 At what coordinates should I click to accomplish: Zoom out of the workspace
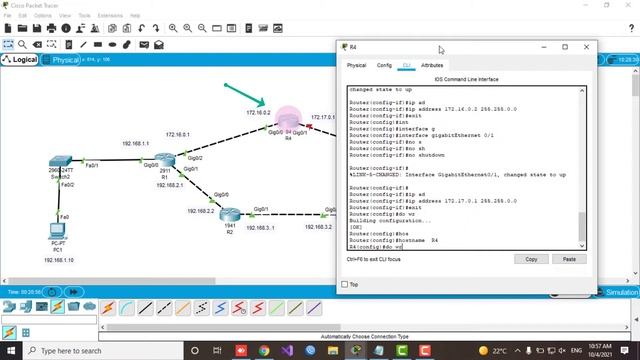coord(202,28)
